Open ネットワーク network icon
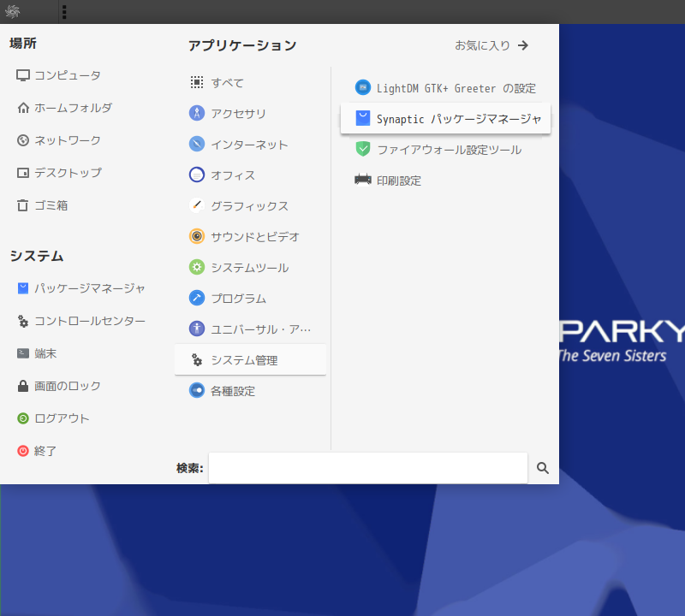The height and width of the screenshot is (616, 685). coord(23,140)
